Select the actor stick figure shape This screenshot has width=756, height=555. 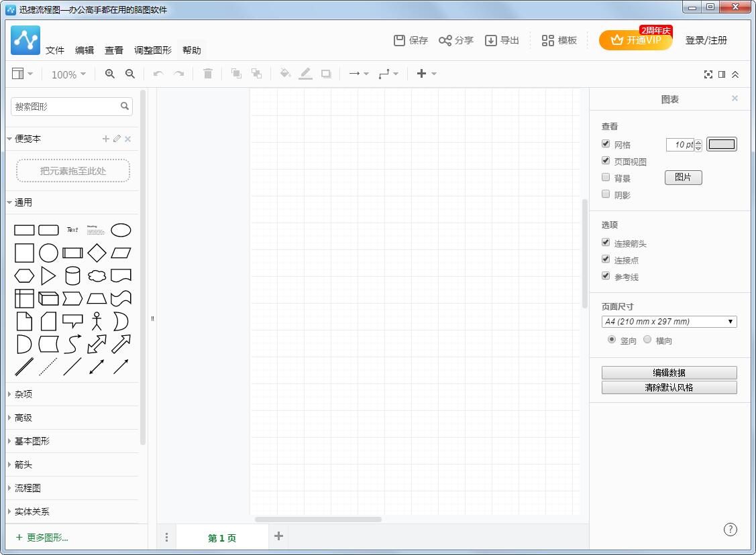coord(97,321)
